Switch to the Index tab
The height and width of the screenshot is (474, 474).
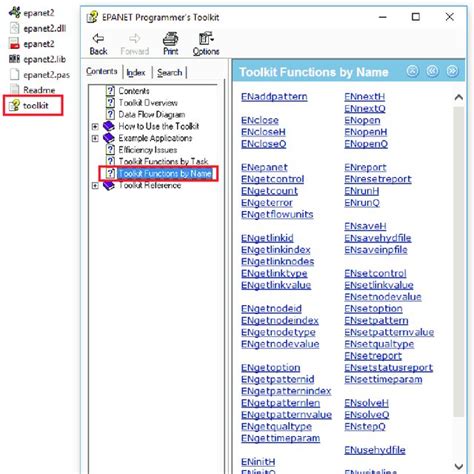[136, 72]
